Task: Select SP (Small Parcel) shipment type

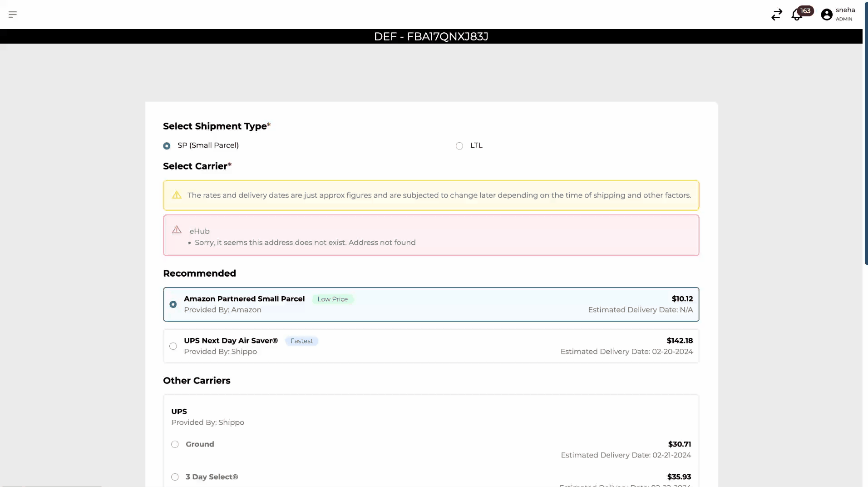Action: (167, 146)
